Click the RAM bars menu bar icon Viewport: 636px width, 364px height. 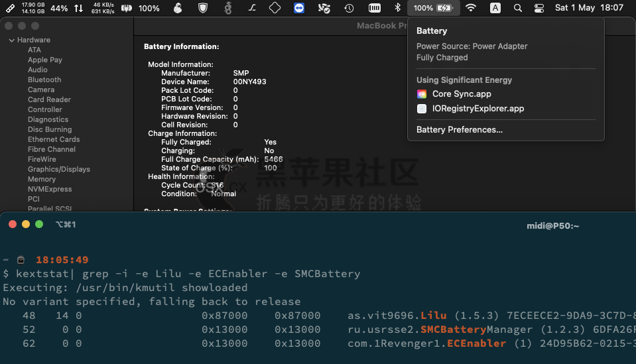click(x=375, y=8)
